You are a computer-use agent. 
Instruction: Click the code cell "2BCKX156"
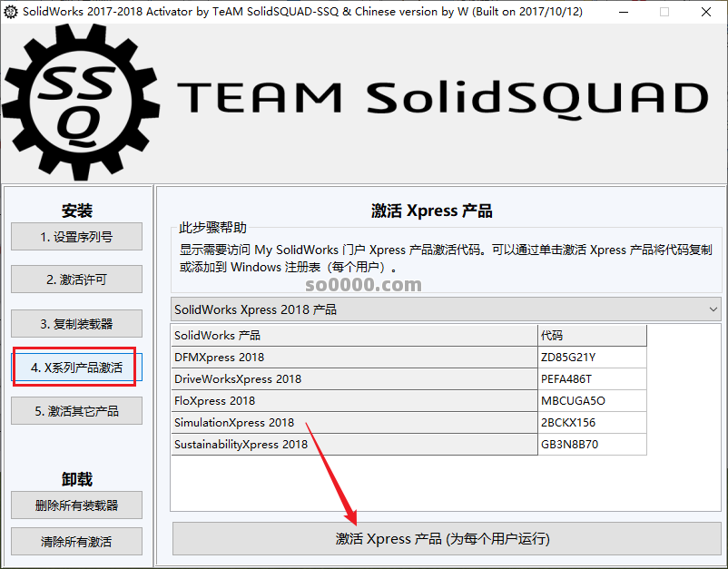pos(592,422)
